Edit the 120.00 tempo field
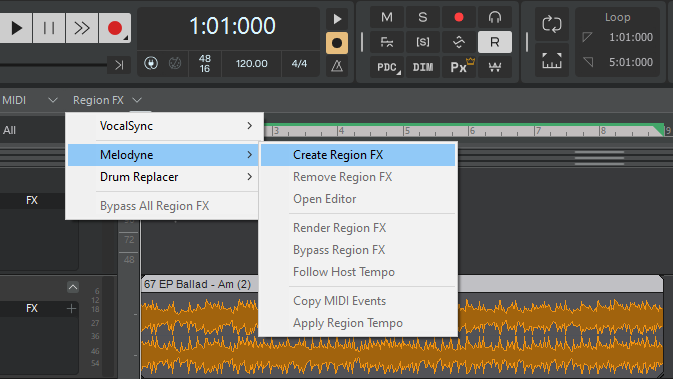 click(x=252, y=64)
